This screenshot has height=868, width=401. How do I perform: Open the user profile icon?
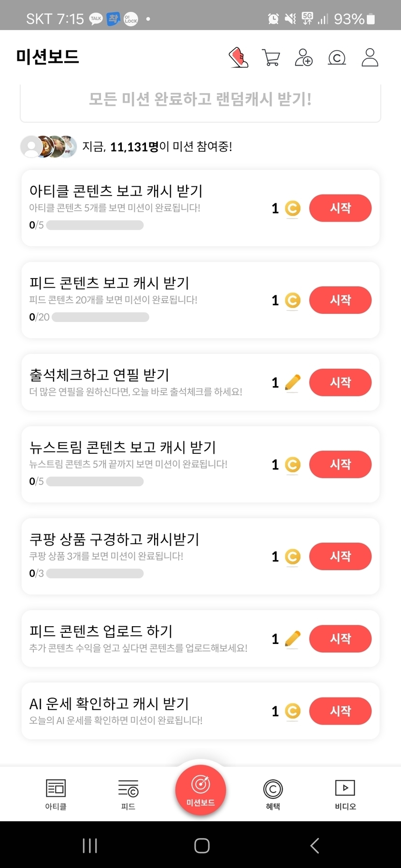[370, 57]
